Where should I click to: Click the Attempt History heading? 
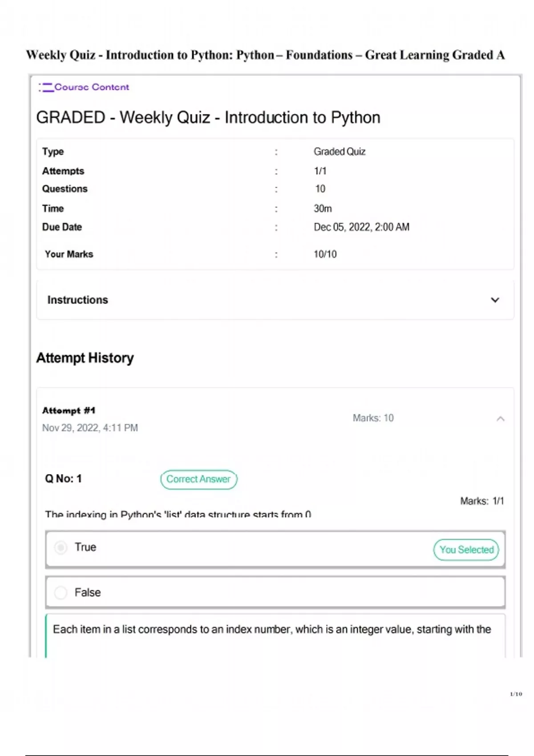(85, 358)
